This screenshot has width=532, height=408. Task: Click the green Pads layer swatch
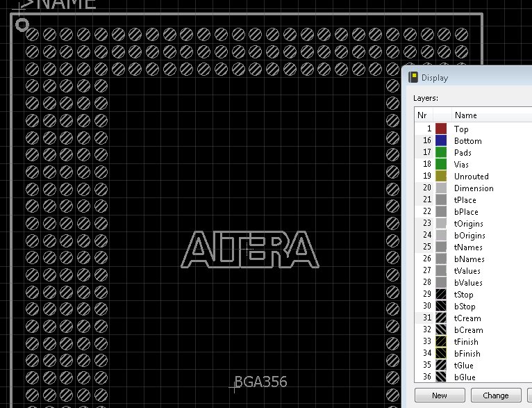[x=441, y=152]
